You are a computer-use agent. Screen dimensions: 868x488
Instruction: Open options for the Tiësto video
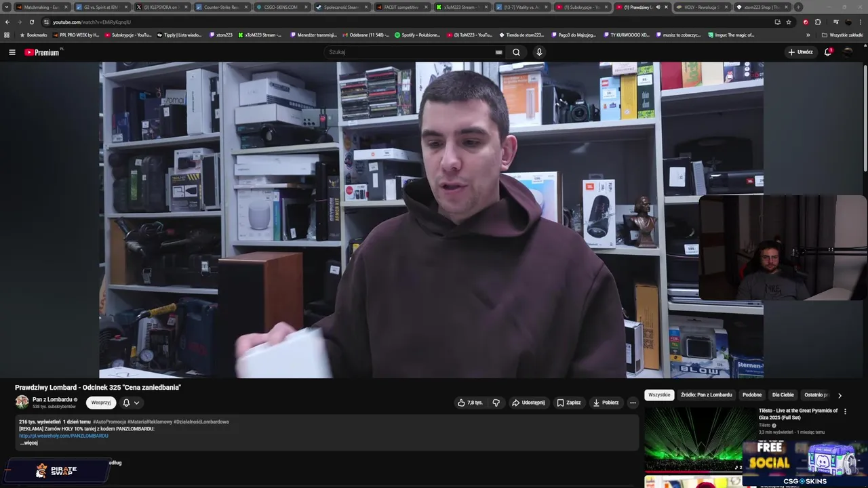845,411
